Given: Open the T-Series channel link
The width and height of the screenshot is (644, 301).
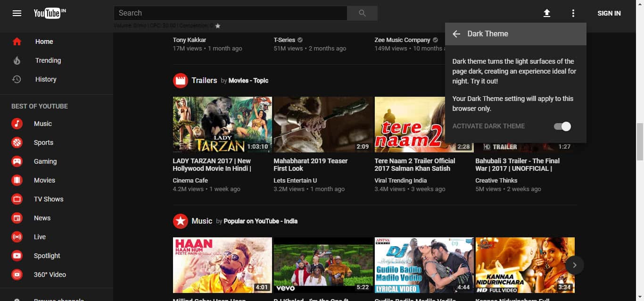Looking at the screenshot, I should tap(284, 40).
